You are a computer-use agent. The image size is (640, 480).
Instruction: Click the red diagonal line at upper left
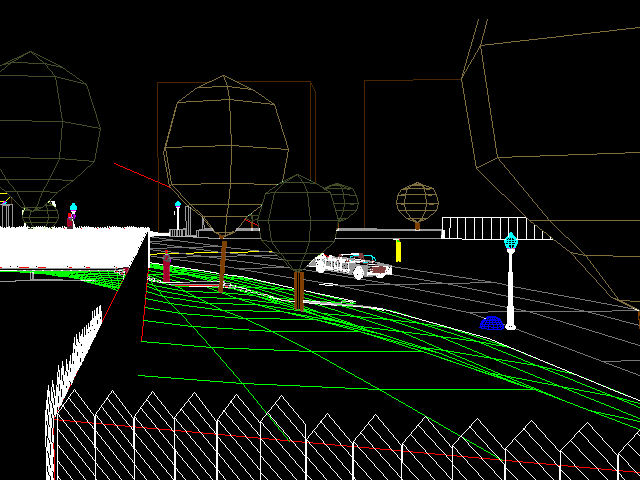[x=140, y=174]
